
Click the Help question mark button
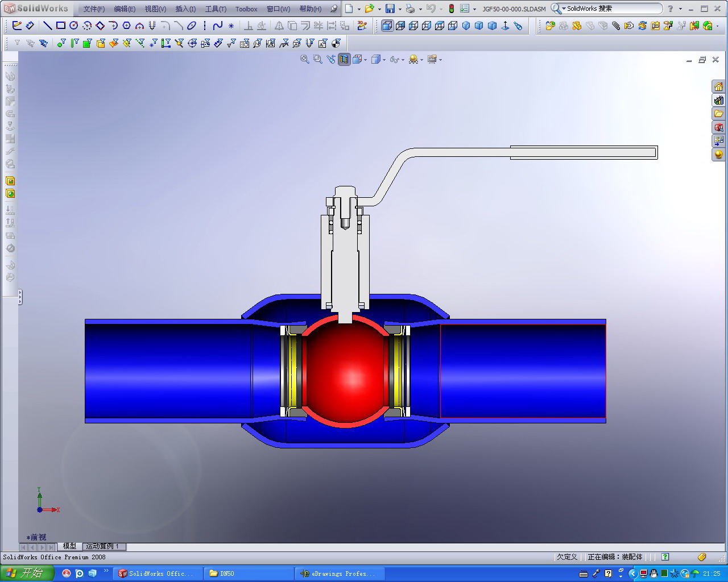(671, 9)
